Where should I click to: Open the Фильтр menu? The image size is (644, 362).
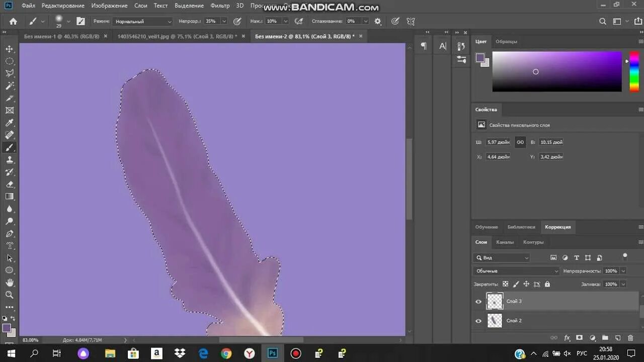click(220, 6)
